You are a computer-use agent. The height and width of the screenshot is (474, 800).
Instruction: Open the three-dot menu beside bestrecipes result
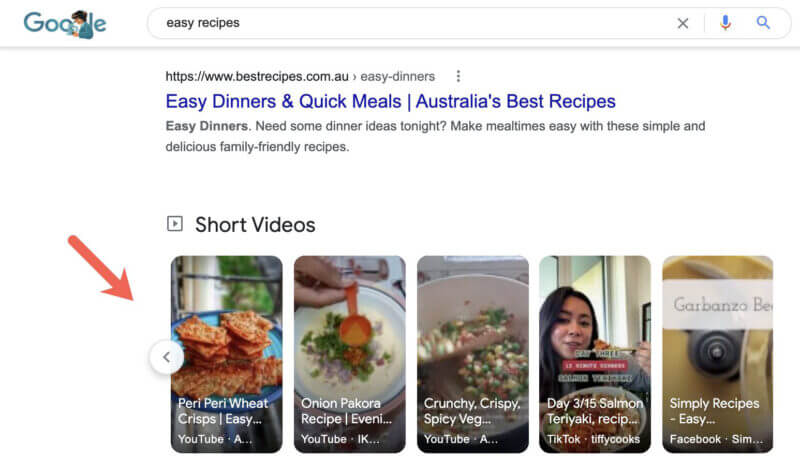[458, 76]
